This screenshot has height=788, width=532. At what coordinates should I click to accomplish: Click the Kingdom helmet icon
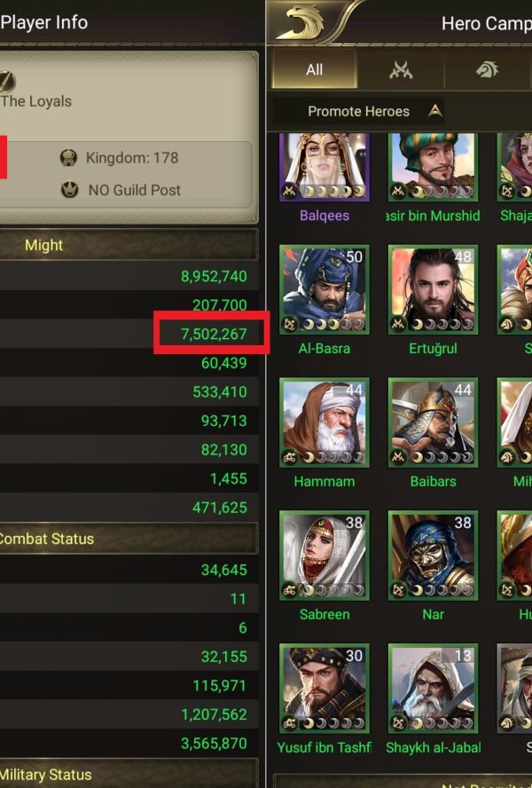click(67, 158)
